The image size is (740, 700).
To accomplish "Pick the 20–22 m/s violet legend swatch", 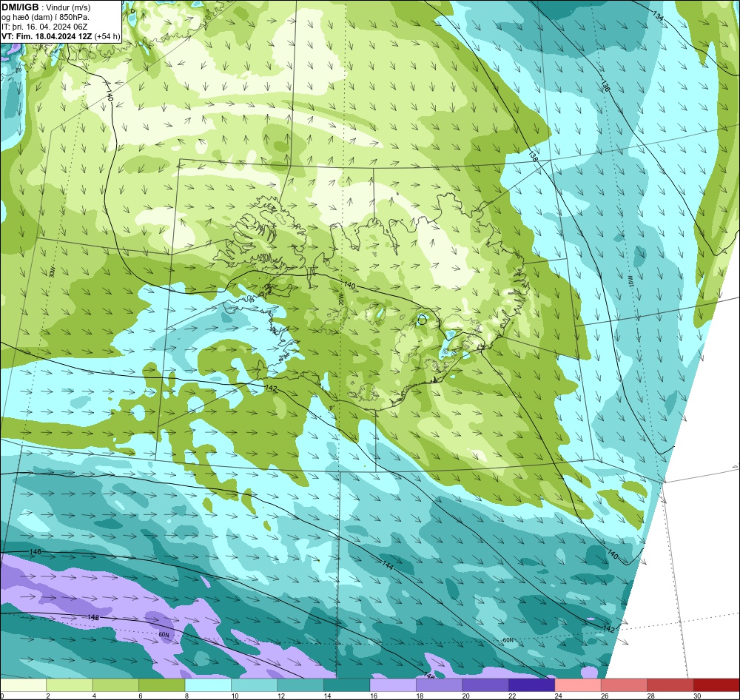I will (485, 685).
